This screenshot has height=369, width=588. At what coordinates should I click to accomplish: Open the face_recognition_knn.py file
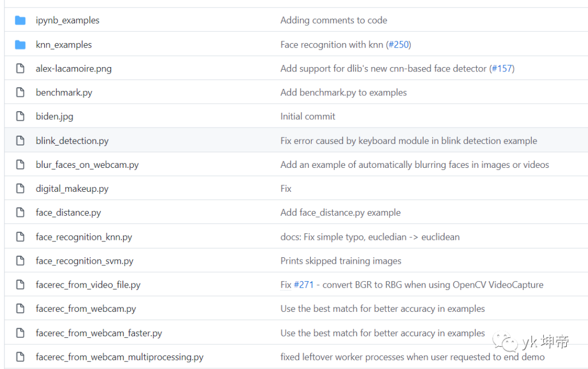pos(84,237)
